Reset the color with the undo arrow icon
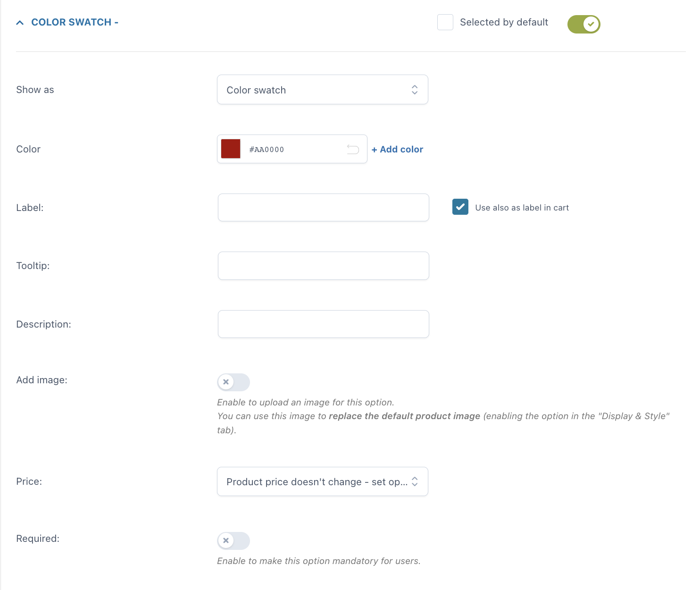The image size is (700, 590). (x=353, y=150)
